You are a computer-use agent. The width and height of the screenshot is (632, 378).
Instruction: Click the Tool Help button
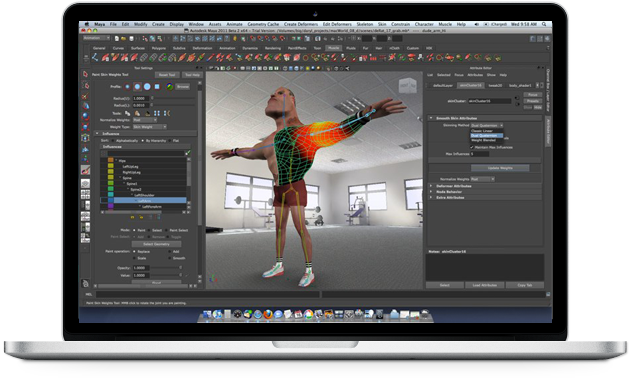tap(192, 75)
